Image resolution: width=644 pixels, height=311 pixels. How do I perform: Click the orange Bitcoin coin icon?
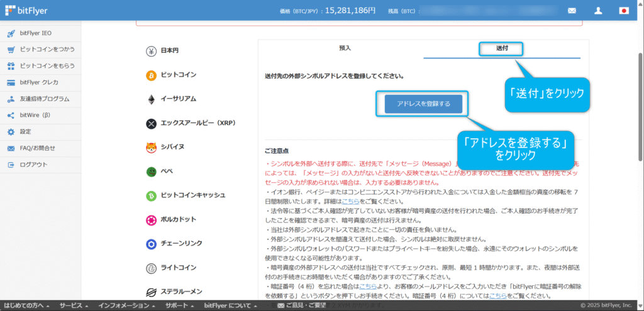151,75
